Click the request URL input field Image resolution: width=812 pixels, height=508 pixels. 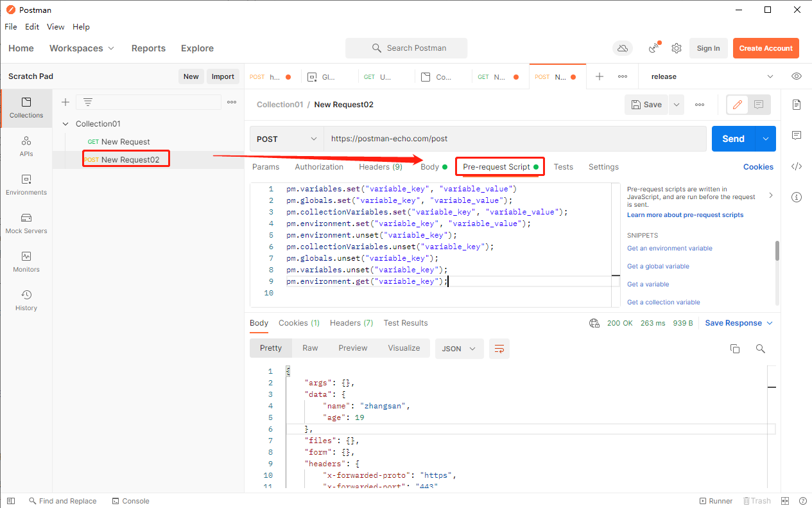tap(515, 139)
